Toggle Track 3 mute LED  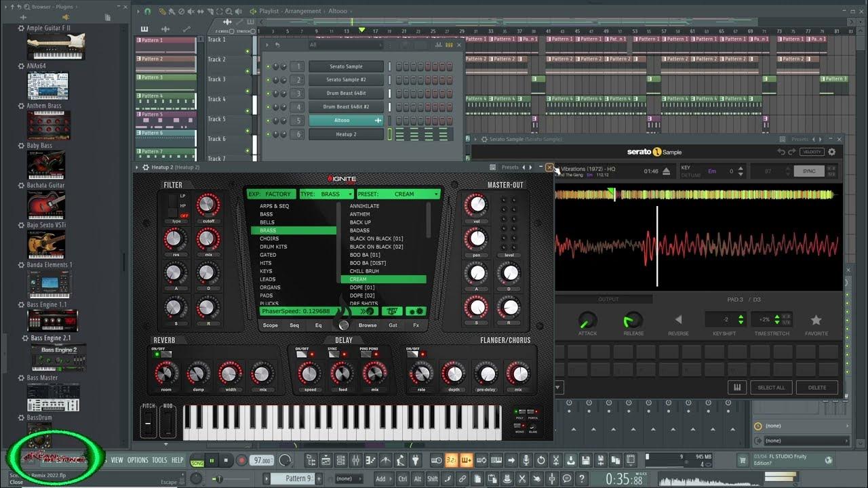pyautogui.click(x=248, y=91)
